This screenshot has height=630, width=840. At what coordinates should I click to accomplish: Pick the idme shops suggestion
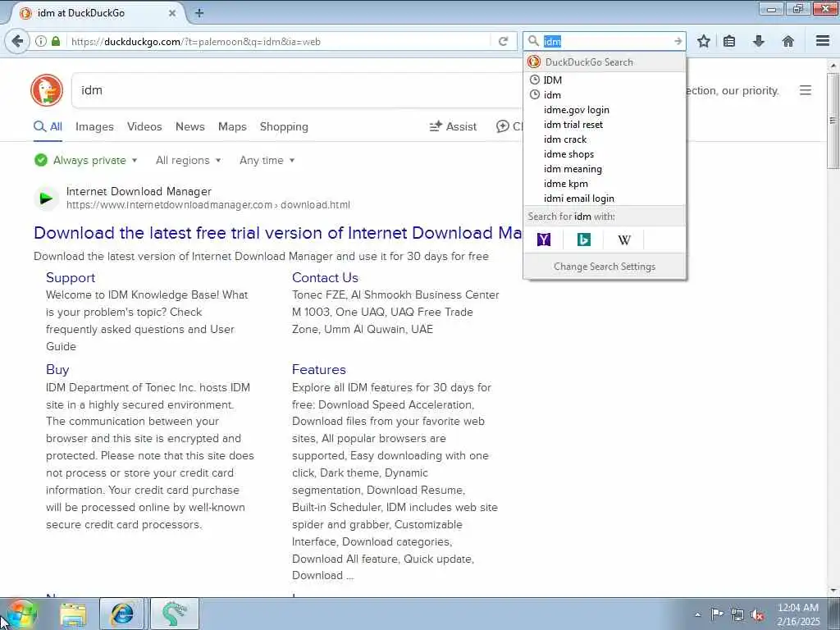(605, 154)
